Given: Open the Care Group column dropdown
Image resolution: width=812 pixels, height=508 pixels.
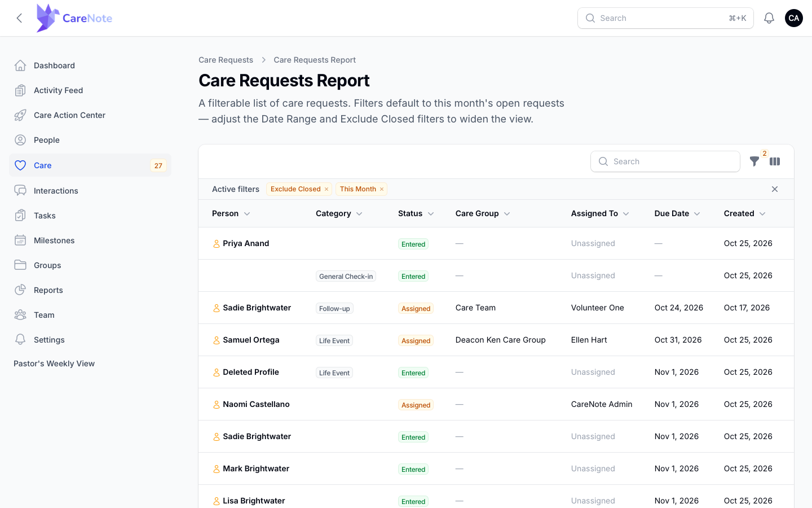Looking at the screenshot, I should pos(507,214).
